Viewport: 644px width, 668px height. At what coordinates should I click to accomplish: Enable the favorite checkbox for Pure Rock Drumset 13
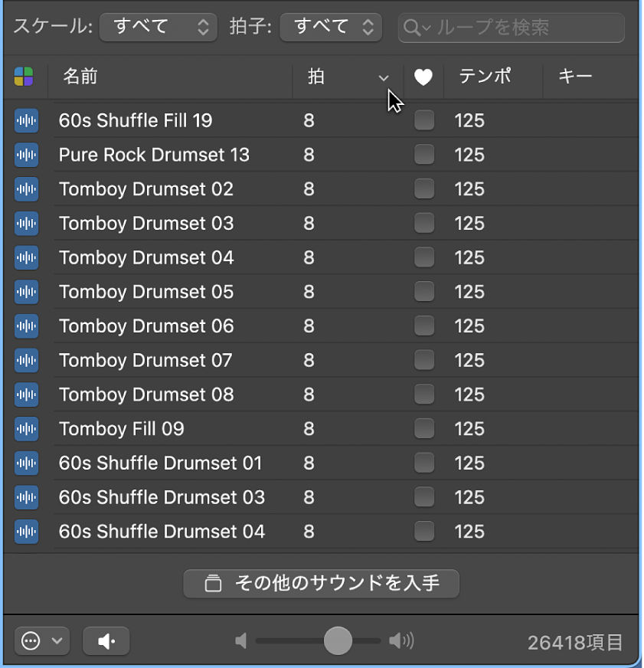coord(423,155)
